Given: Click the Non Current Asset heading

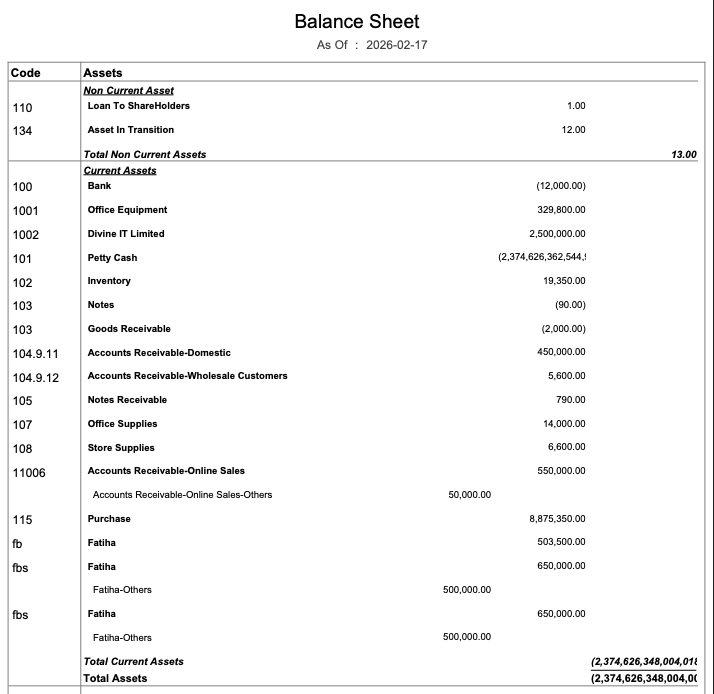Looking at the screenshot, I should (128, 91).
